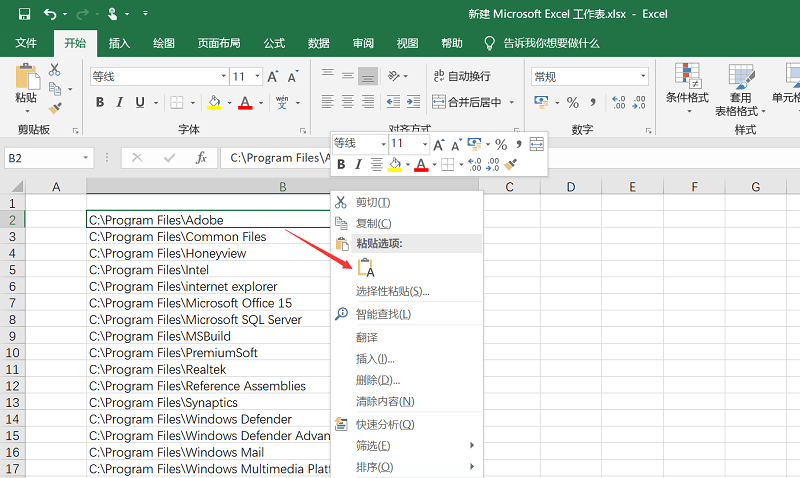Click the ribbon center alignment icon
The height and width of the screenshot is (478, 800).
pyautogui.click(x=348, y=102)
